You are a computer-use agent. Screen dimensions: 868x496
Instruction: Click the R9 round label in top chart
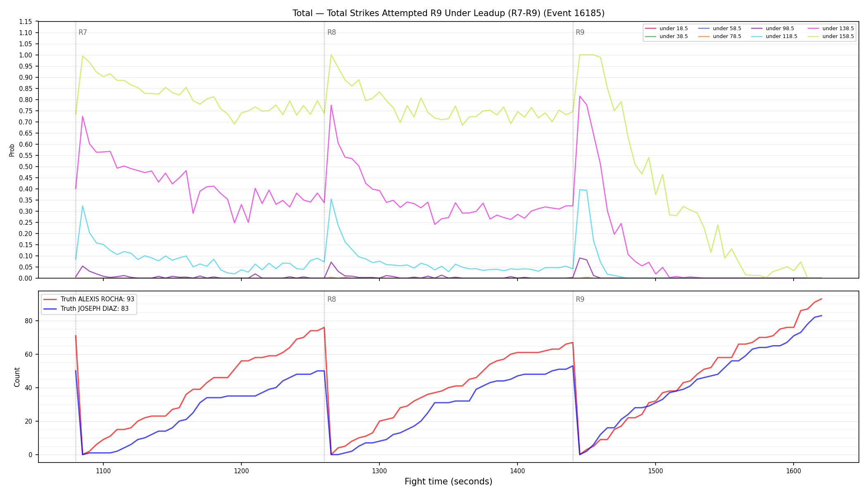coord(580,32)
